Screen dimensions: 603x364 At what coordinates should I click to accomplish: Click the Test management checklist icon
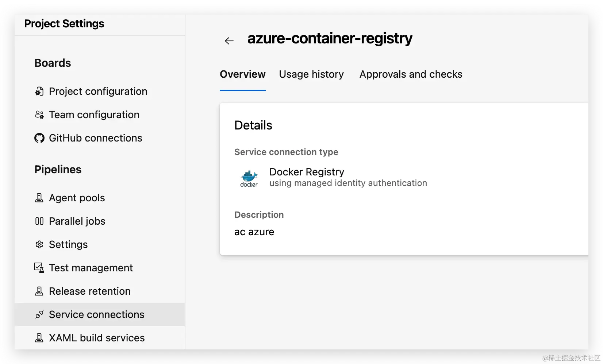coord(39,268)
